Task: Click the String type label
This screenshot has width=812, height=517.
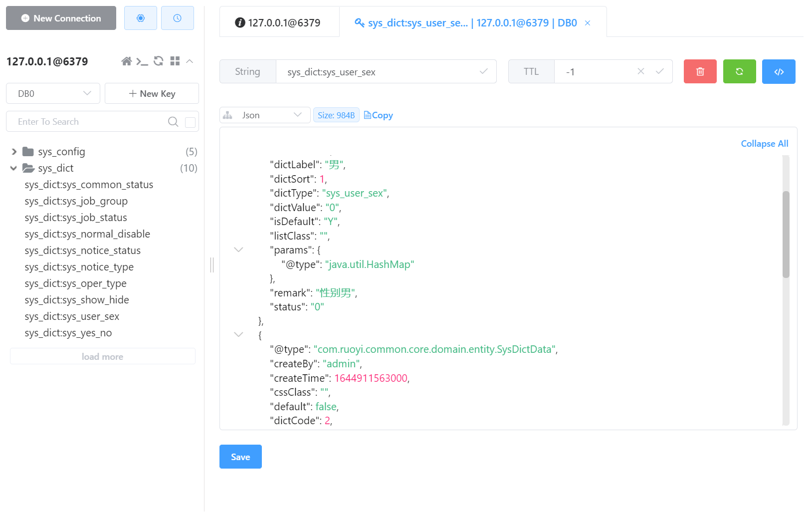Action: [248, 71]
